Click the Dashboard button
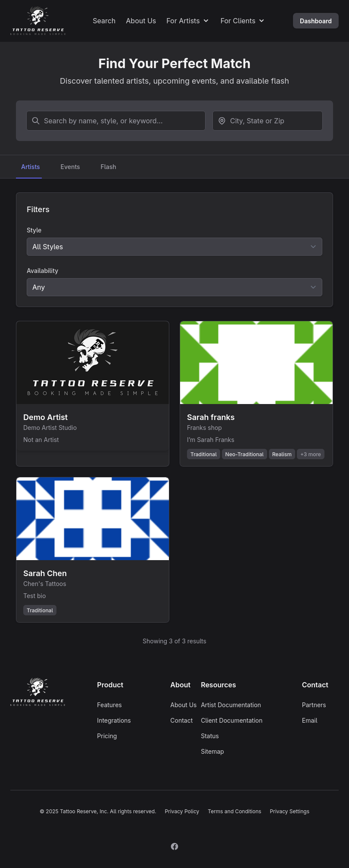This screenshot has width=349, height=868. [316, 21]
